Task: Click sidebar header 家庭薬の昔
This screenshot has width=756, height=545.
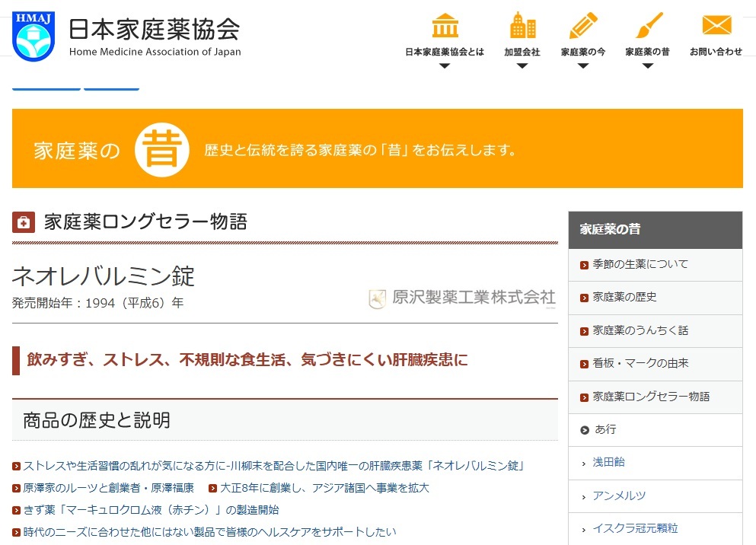Action: 656,230
